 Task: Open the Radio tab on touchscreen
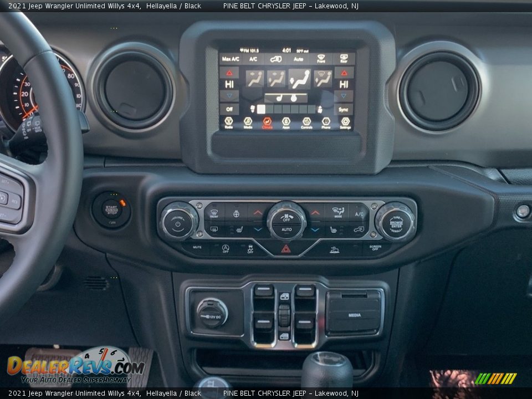click(x=229, y=122)
